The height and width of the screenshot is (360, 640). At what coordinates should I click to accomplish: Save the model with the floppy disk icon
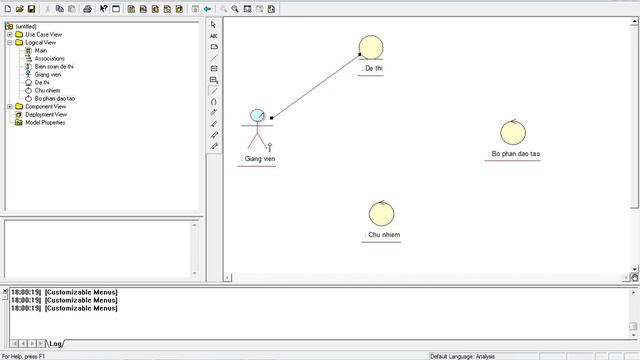31,9
